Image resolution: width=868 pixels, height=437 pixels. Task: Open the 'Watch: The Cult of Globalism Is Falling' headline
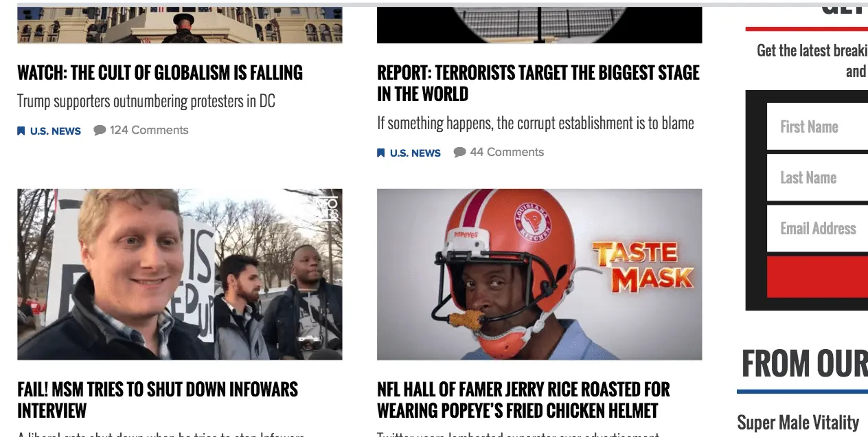[159, 73]
